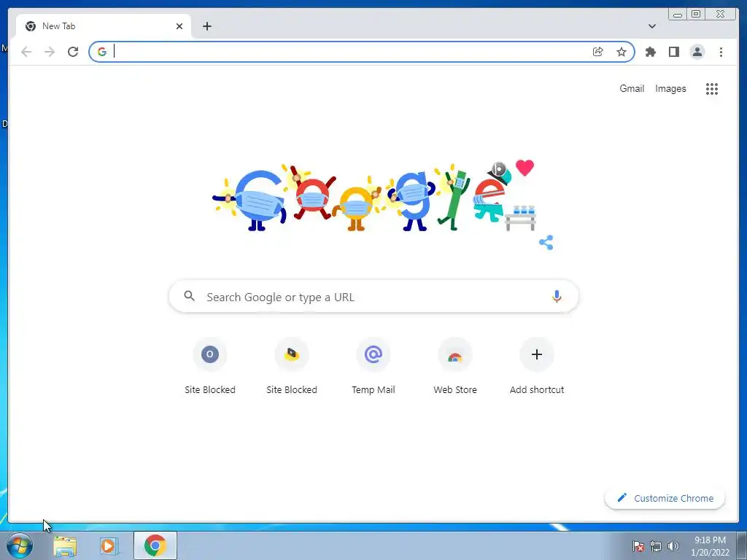Click the magnifier icon in the search box
747x560 pixels.
coord(189,296)
